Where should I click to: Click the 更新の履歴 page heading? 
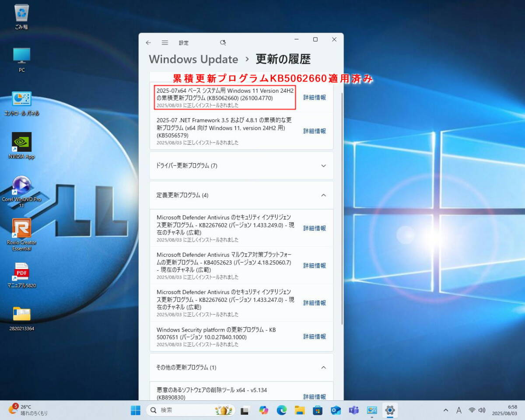(x=283, y=59)
